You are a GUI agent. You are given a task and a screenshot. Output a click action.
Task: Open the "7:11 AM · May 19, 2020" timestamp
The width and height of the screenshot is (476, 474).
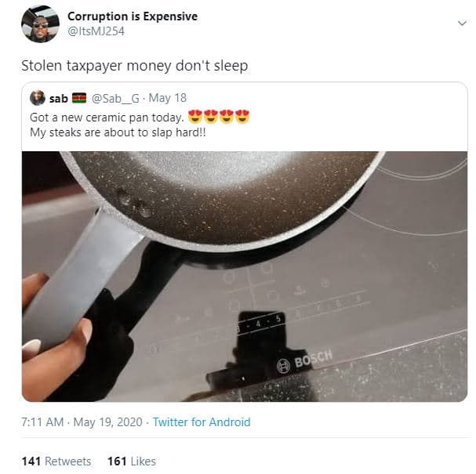pyautogui.click(x=82, y=422)
